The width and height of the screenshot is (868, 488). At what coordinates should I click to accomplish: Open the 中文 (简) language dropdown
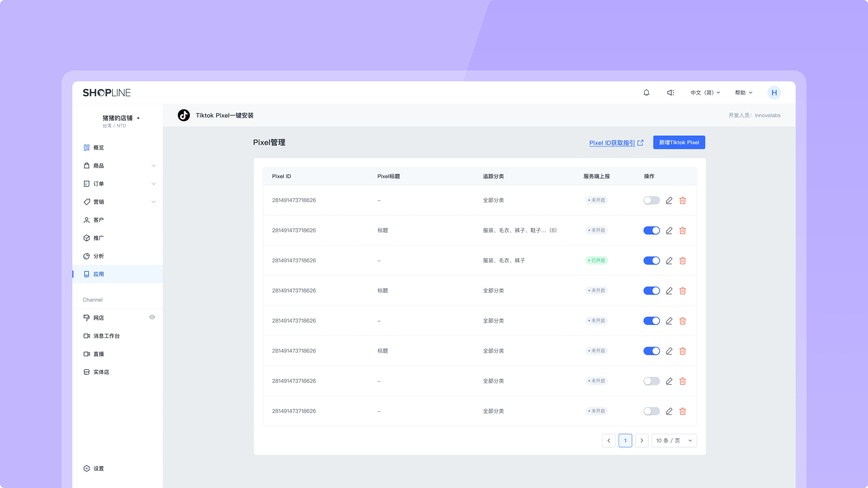[x=705, y=93]
